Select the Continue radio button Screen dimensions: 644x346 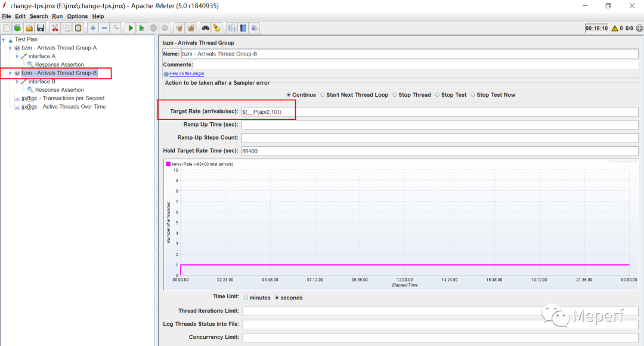[289, 95]
